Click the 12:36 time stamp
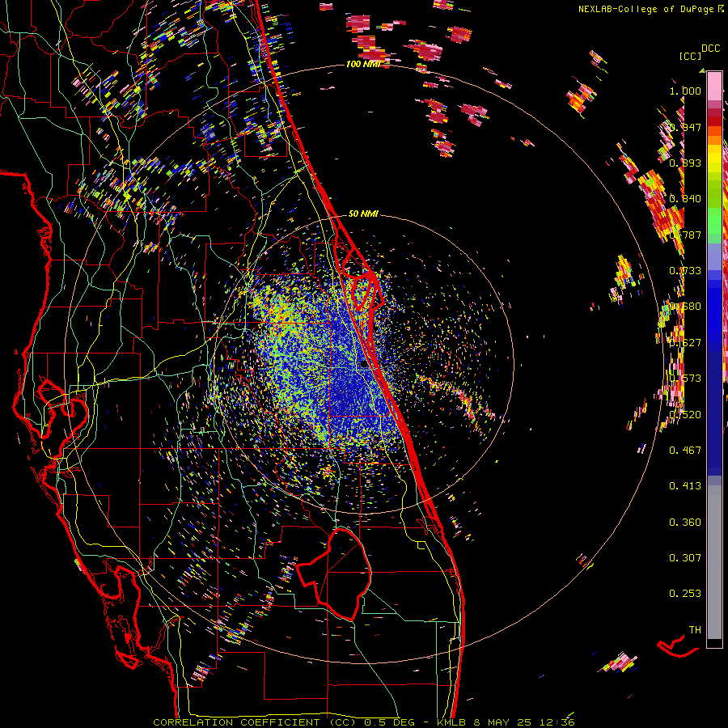The width and height of the screenshot is (728, 728). (x=557, y=722)
